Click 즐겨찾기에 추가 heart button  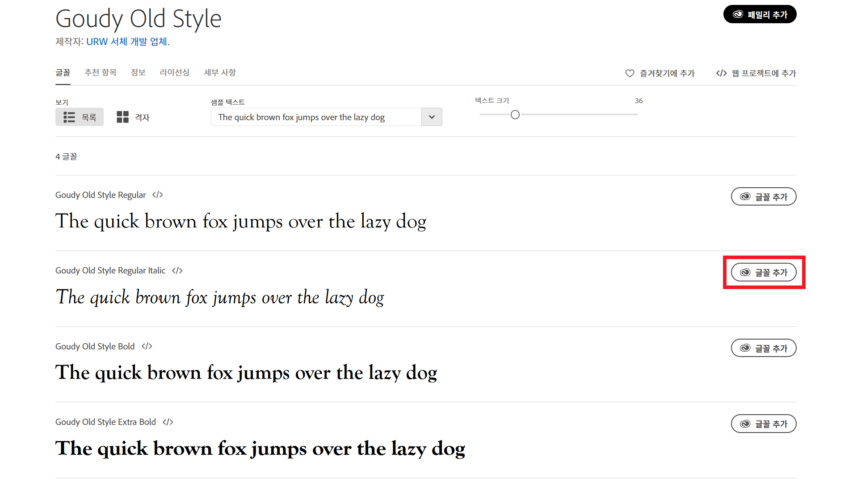(660, 73)
